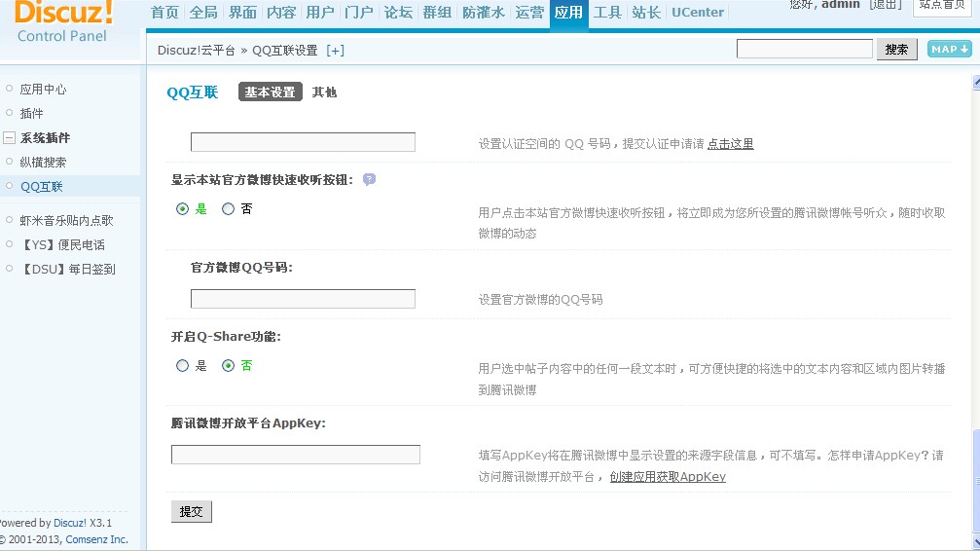Open the 防灌水 top menu

(x=483, y=13)
